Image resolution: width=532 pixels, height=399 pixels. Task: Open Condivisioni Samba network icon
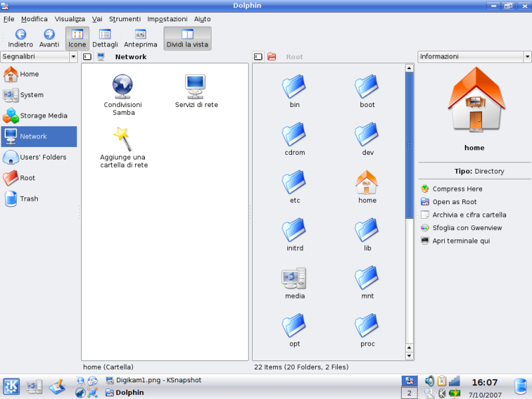pyautogui.click(x=122, y=86)
